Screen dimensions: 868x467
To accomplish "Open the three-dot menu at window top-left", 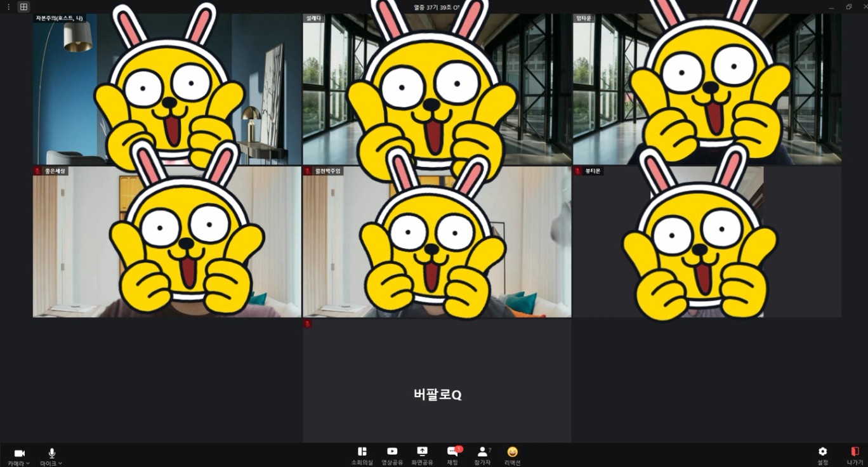I will pos(8,7).
